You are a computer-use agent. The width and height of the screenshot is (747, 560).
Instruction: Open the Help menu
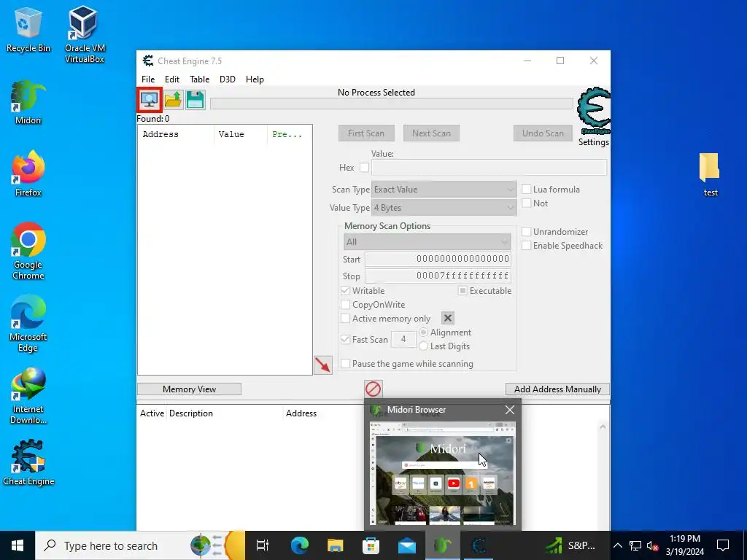pyautogui.click(x=255, y=79)
